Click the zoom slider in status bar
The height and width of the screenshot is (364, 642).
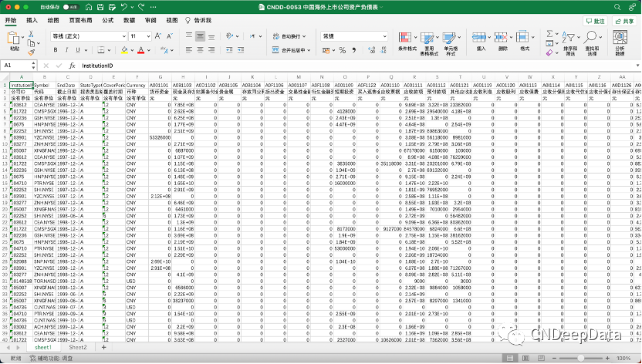click(580, 358)
